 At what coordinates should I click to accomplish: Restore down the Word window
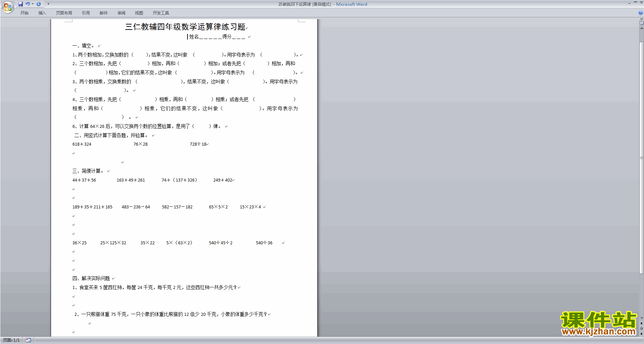[635, 3]
